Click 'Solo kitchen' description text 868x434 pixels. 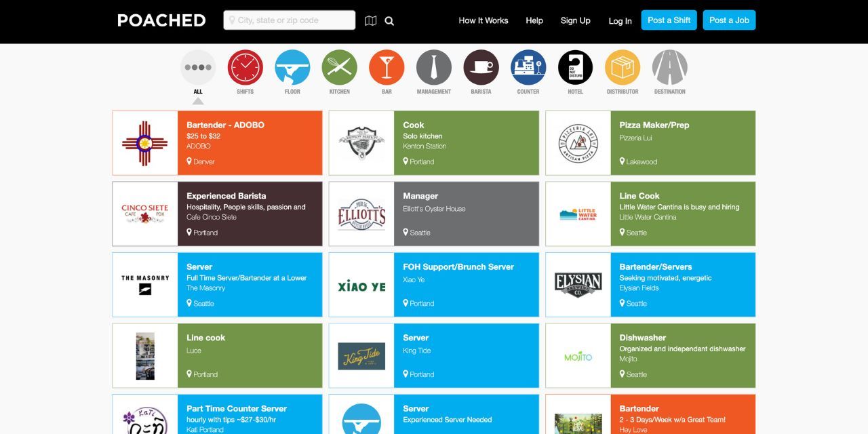click(x=422, y=136)
